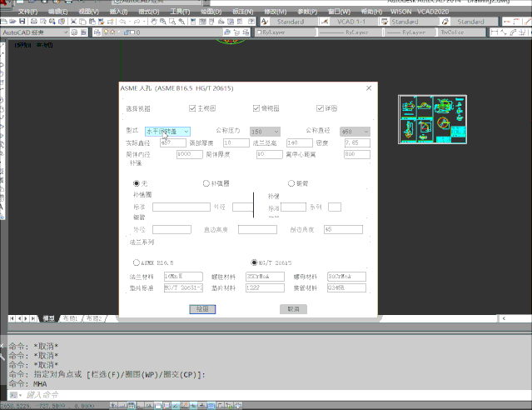532x410 pixels.
Task: Switch to the 布局2 layout tab
Action: 94,318
